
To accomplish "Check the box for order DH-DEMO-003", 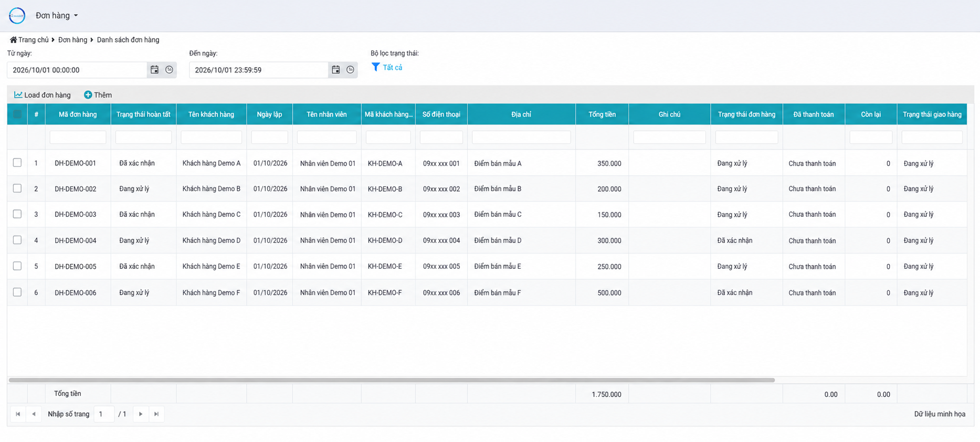I will (17, 214).
